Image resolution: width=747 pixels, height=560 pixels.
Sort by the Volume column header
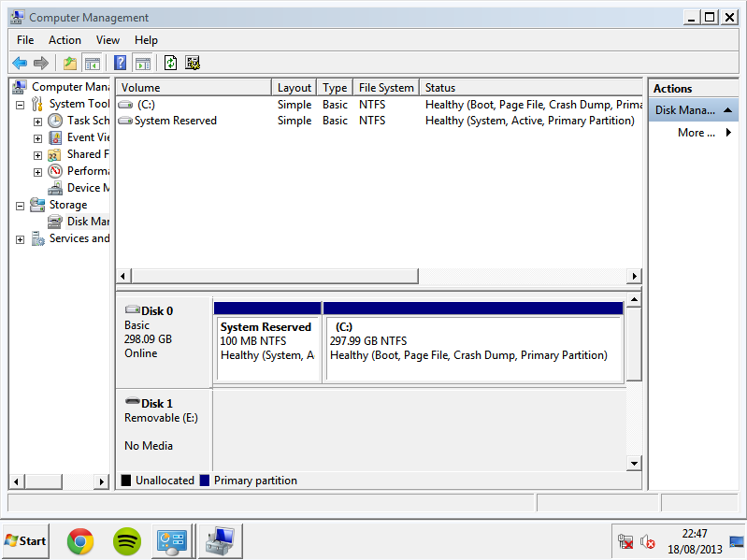[194, 88]
